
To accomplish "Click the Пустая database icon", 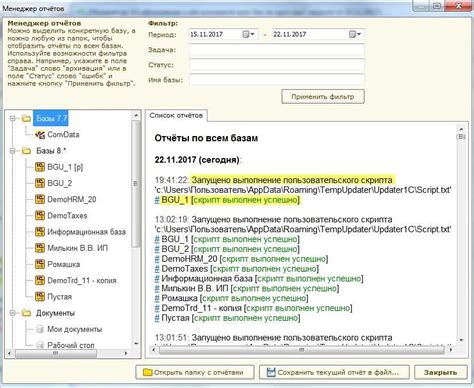I will (x=40, y=296).
